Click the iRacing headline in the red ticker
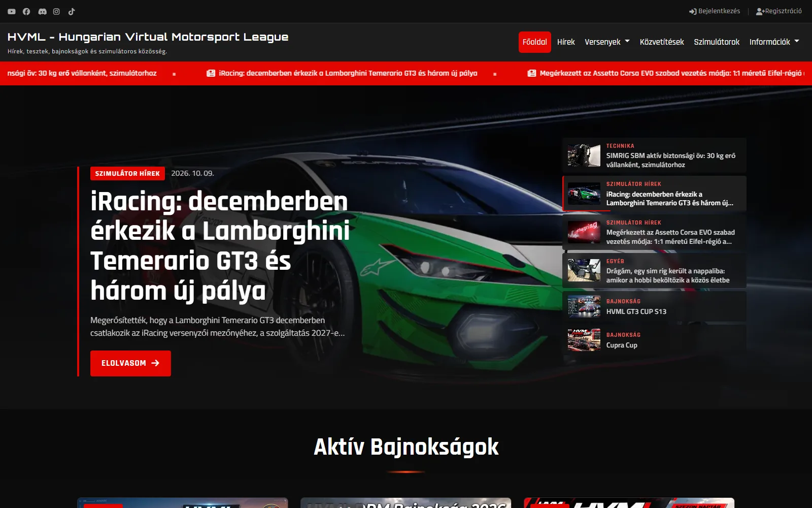 point(348,73)
